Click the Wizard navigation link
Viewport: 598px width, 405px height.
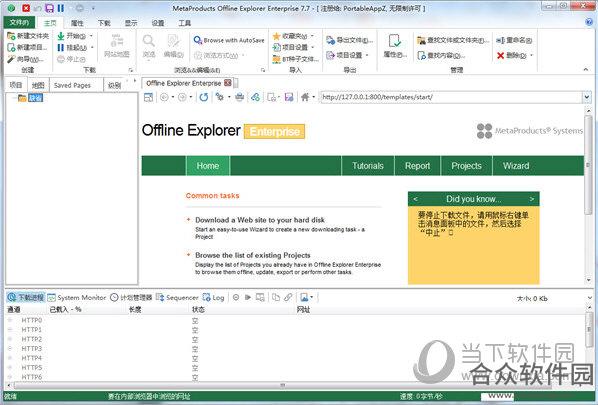[516, 166]
